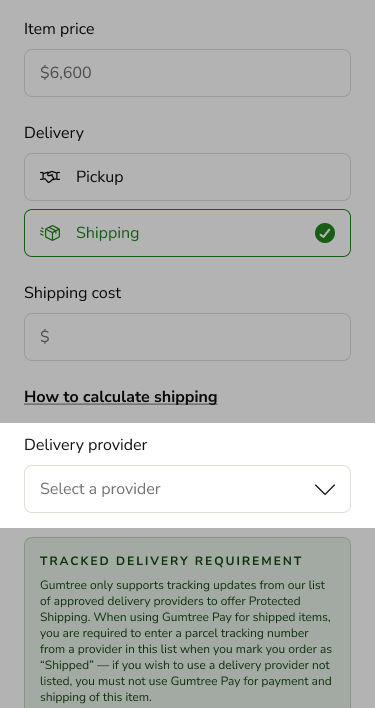Click the Gumtree tracked delivery notice paragraph
This screenshot has height=708, width=375.
[x=186, y=641]
